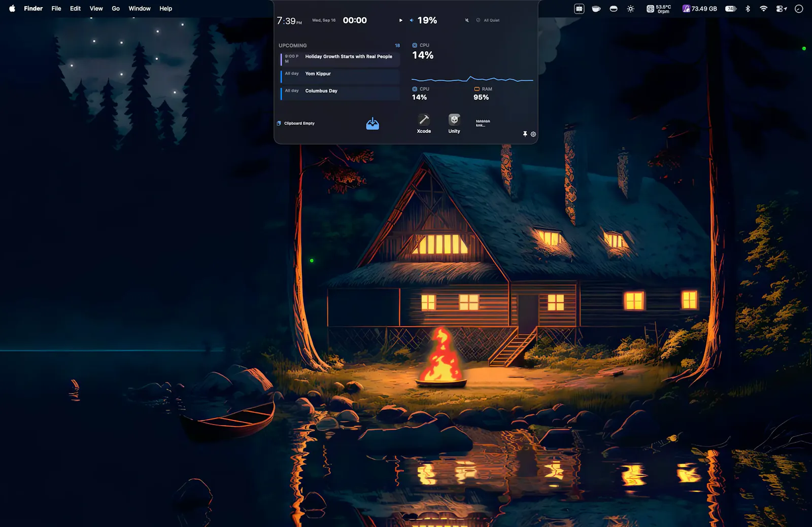
Task: Click the window-grid menu bar icon
Action: pos(579,9)
